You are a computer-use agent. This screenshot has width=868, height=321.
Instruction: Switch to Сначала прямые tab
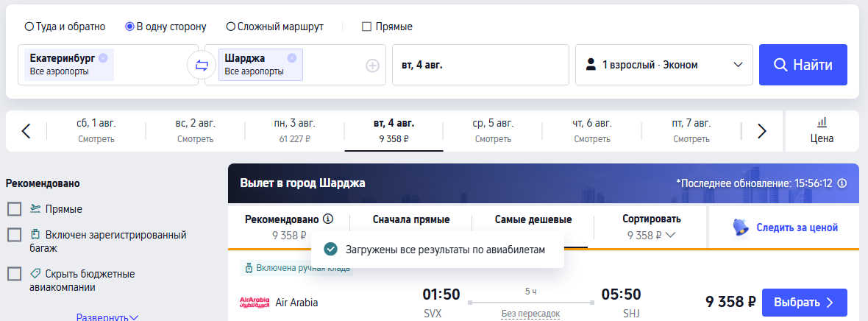pos(410,219)
